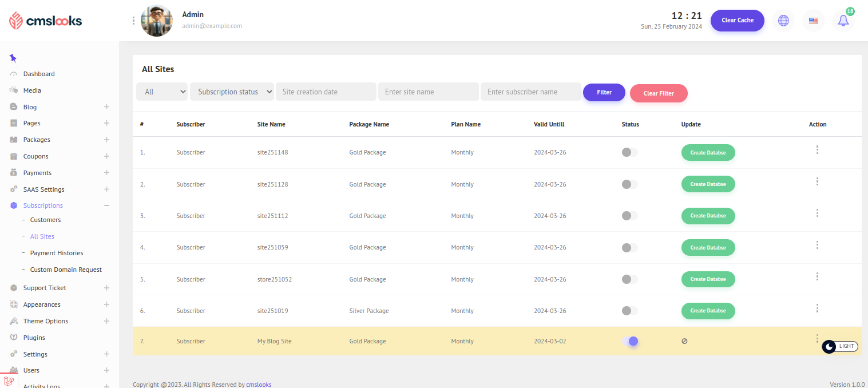The width and height of the screenshot is (868, 388).
Task: Open three-dot action menu for site251148
Action: [817, 149]
